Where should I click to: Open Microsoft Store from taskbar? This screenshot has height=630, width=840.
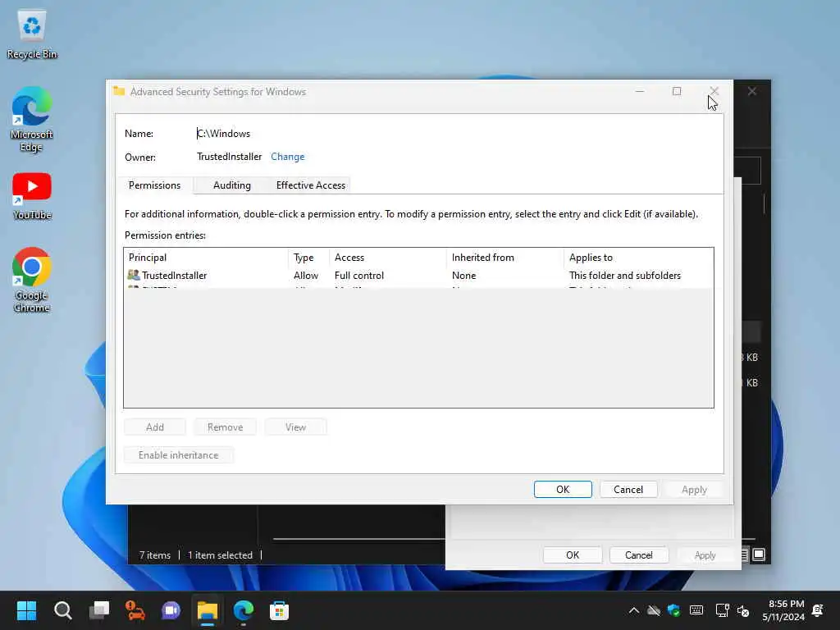pyautogui.click(x=279, y=610)
